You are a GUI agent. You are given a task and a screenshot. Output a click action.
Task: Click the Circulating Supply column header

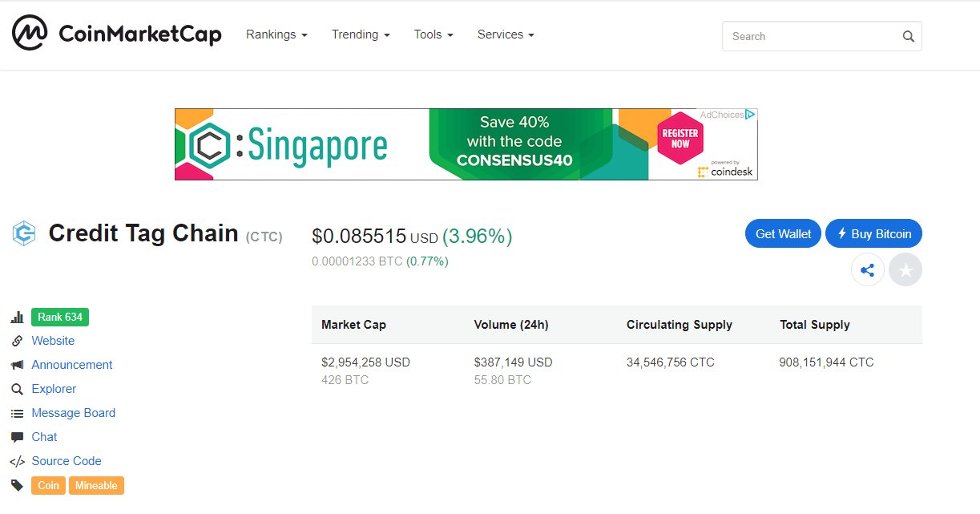(680, 325)
